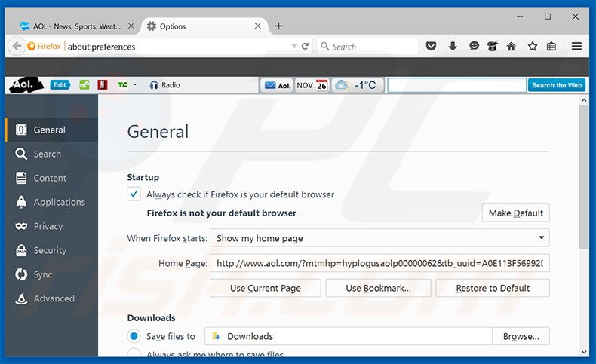596x364 pixels.
Task: Open Security preferences section
Action: [51, 250]
